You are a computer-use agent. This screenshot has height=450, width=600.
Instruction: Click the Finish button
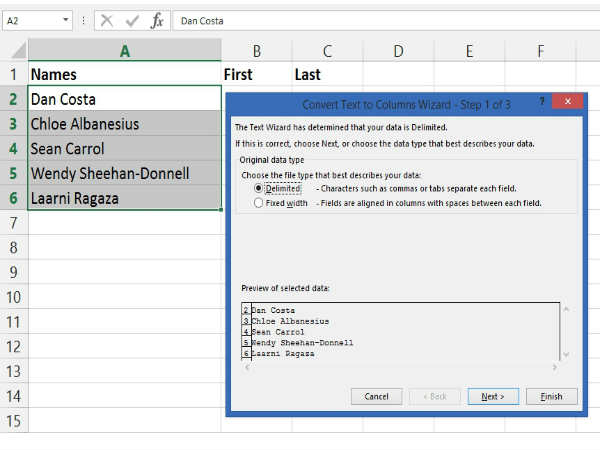point(552,396)
